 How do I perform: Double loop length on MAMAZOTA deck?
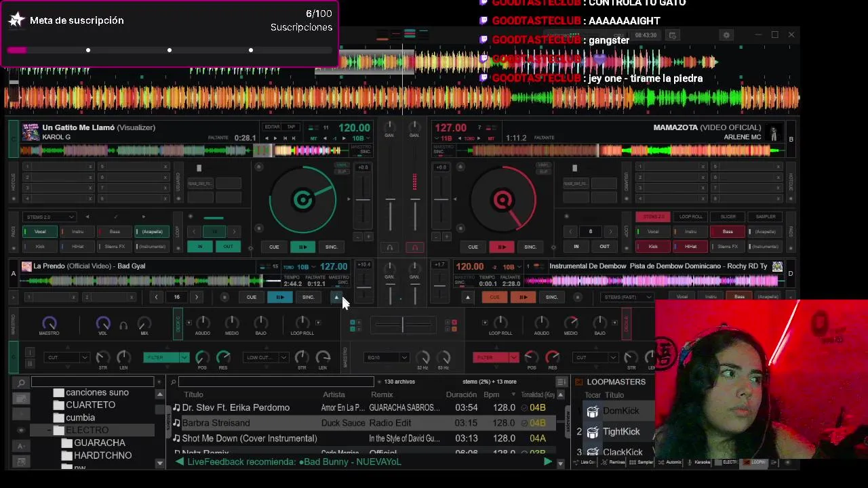click(610, 232)
